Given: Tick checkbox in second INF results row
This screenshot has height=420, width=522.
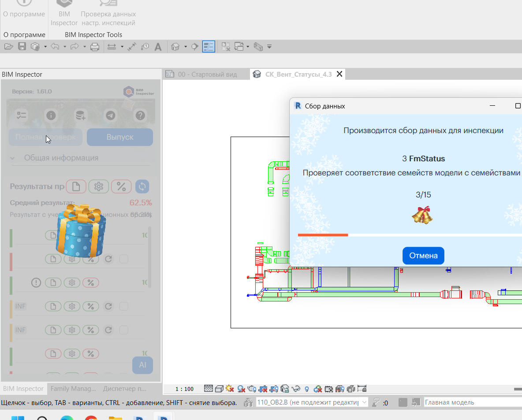Looking at the screenshot, I should click(x=123, y=330).
